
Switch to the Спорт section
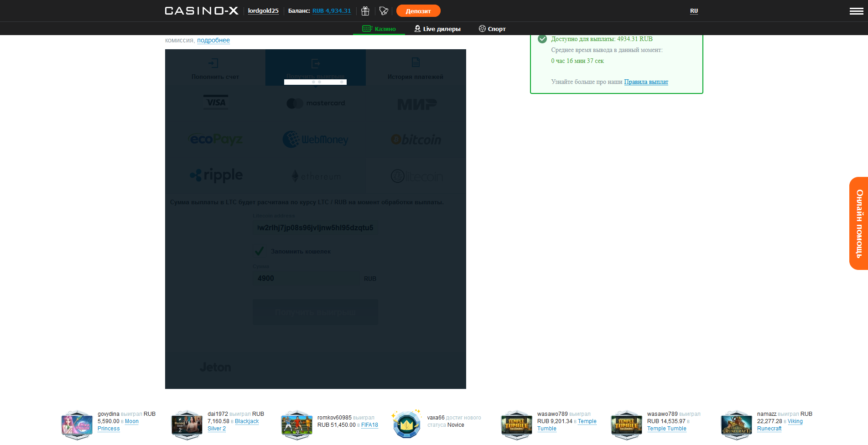click(492, 29)
